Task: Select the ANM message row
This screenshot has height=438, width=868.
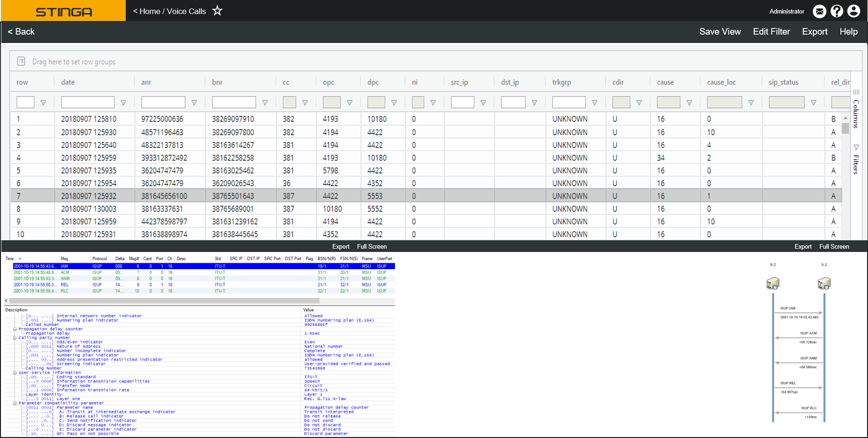Action: [x=204, y=278]
